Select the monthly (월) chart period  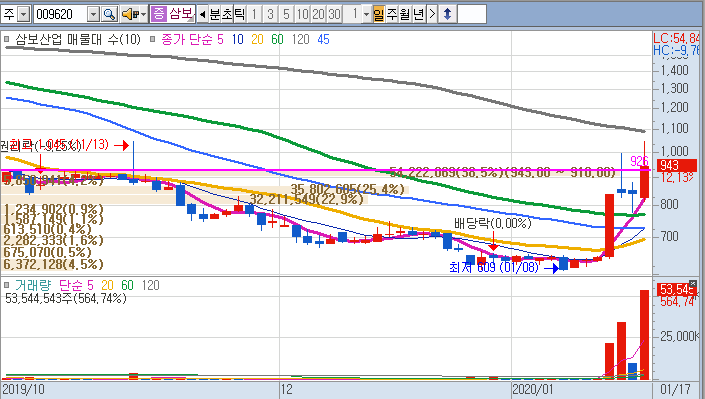coord(405,14)
